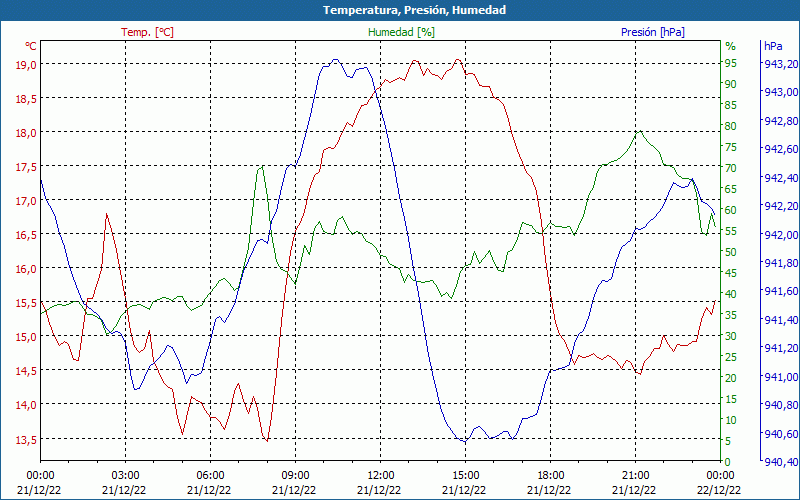Screen dimensions: 800x500
Task: Click the '20' humidity tick label
Action: [x=731, y=378]
